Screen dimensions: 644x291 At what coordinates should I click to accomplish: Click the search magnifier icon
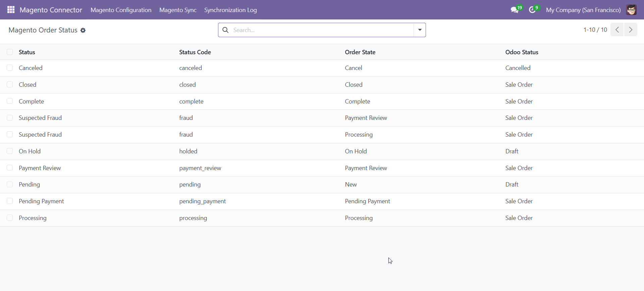(226, 30)
